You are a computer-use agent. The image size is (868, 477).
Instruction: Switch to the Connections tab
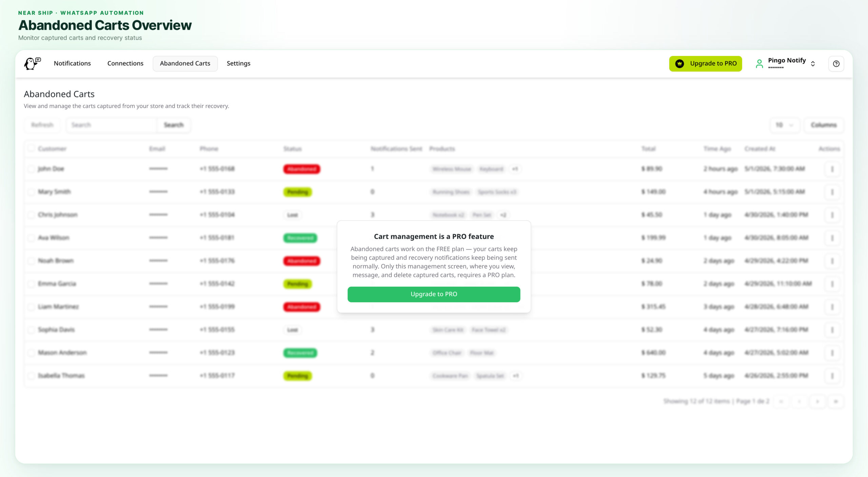pyautogui.click(x=125, y=63)
